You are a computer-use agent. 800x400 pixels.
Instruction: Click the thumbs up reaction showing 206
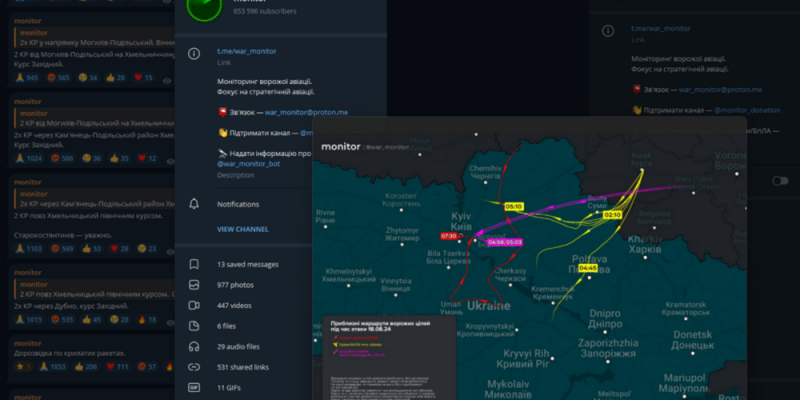pyautogui.click(x=86, y=366)
